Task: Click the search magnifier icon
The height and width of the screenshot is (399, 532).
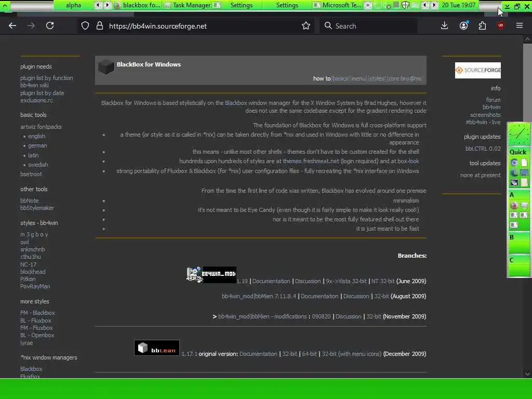Action: pos(328,26)
